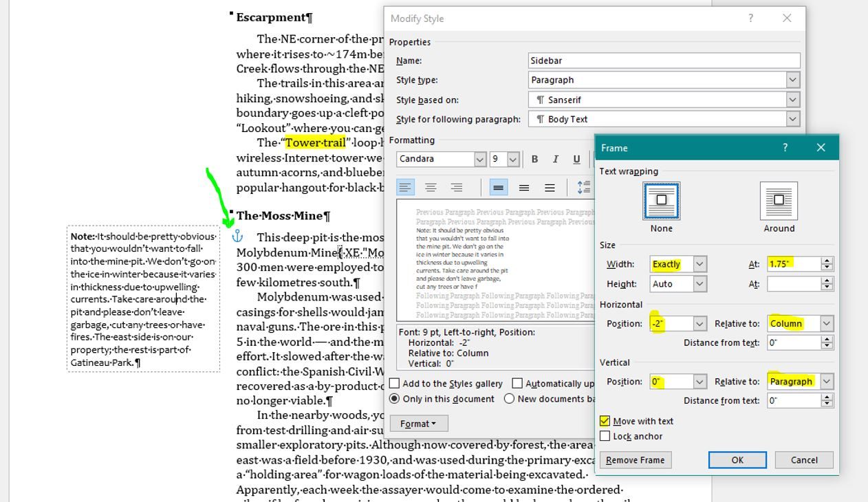868x502 pixels.
Task: Open Vertical Position dropdown
Action: click(699, 381)
